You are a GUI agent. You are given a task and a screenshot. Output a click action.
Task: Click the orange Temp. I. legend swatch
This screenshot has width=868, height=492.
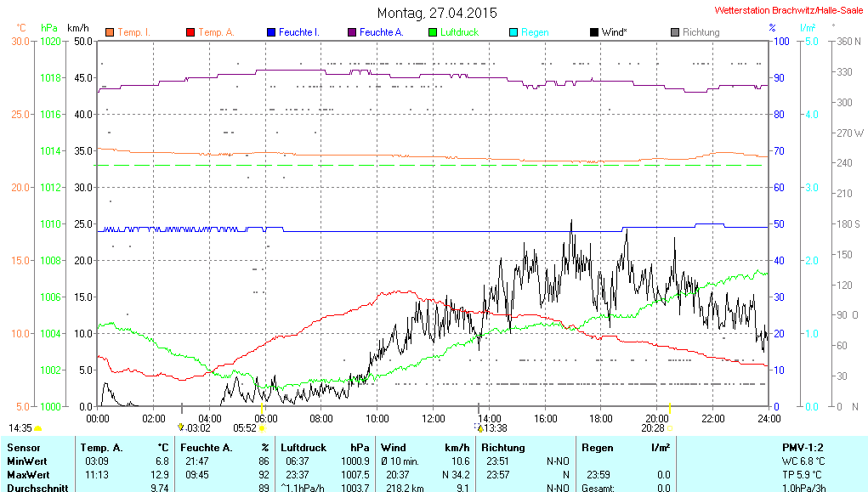click(109, 32)
